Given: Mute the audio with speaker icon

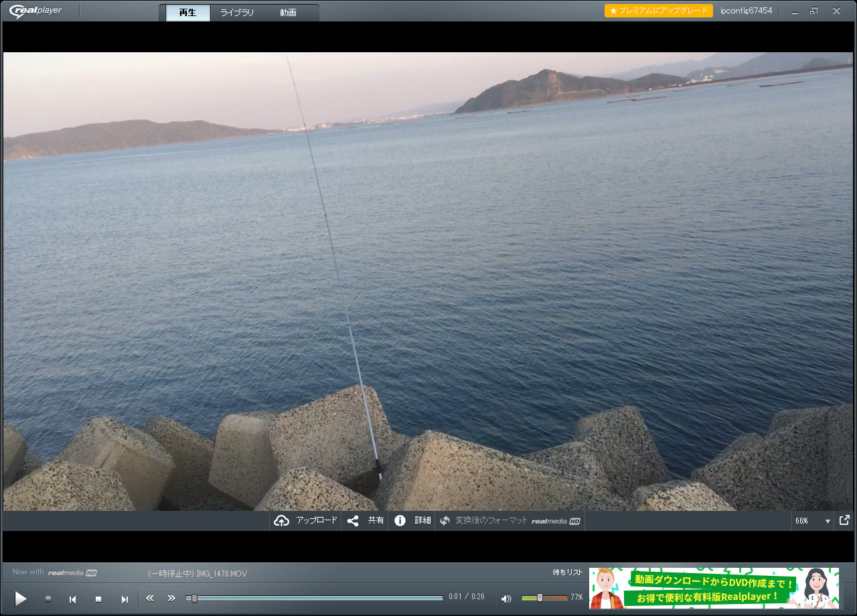Looking at the screenshot, I should (506, 599).
